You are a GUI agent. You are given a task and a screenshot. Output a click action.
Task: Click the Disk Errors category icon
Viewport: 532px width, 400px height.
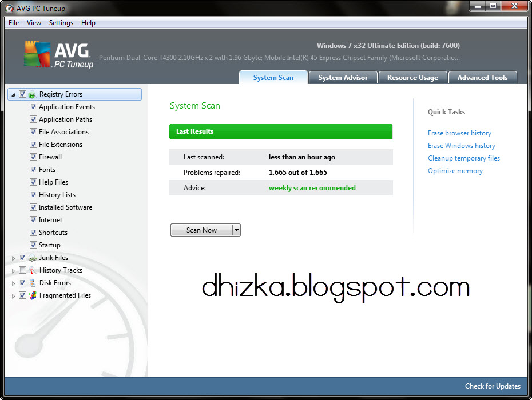tap(32, 283)
